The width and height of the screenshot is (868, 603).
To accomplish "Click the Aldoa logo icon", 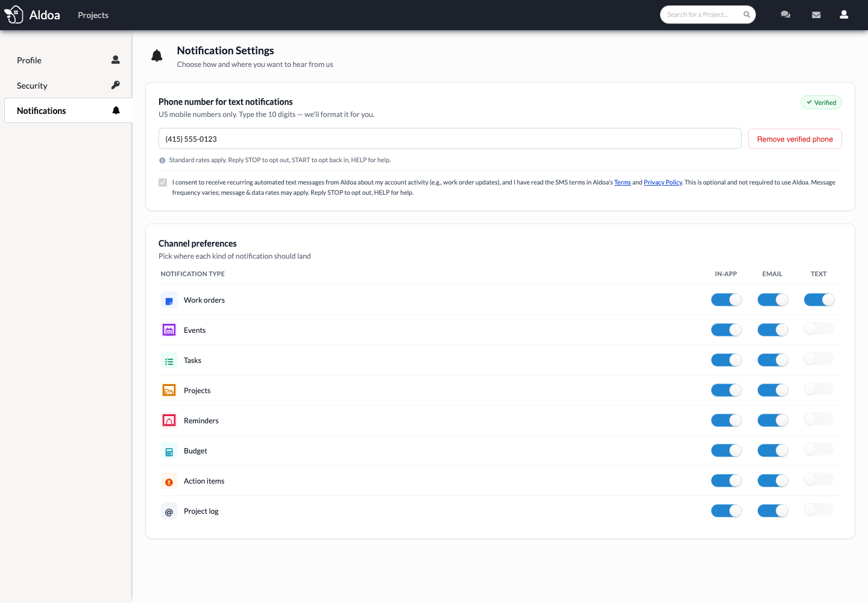I will click(x=14, y=14).
